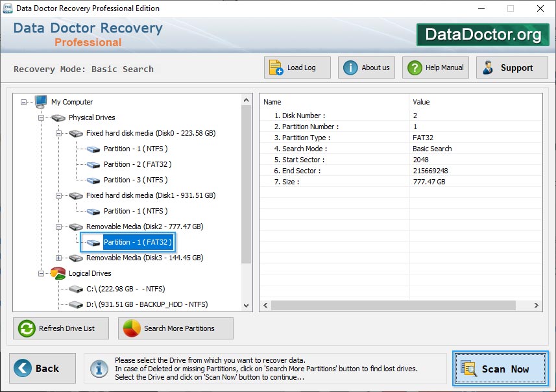Screen dimensions: 556x392
Task: Click the Disk3 removable media icon
Action: tap(76, 258)
